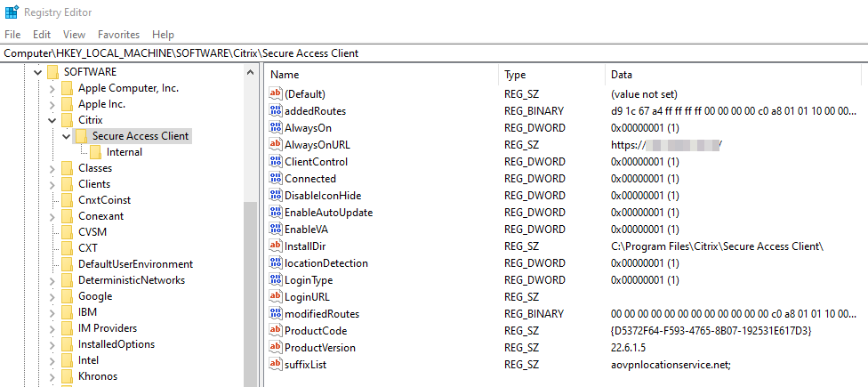Select the CnxtCoinst key
Viewport: 868px width, 387px height.
(104, 200)
